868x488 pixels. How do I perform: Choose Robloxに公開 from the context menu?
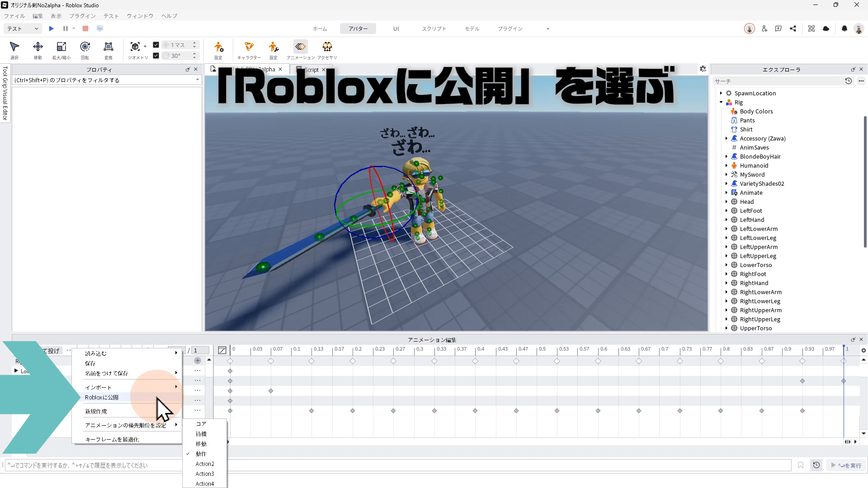(x=102, y=398)
